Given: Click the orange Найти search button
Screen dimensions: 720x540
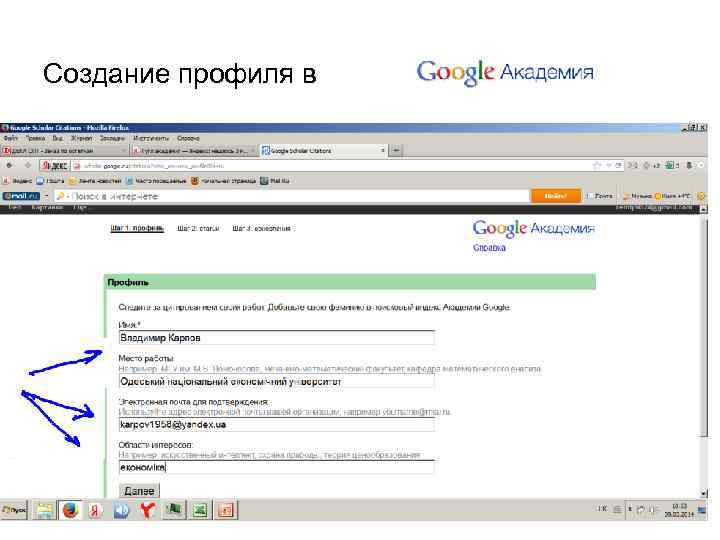Looking at the screenshot, I should (556, 196).
